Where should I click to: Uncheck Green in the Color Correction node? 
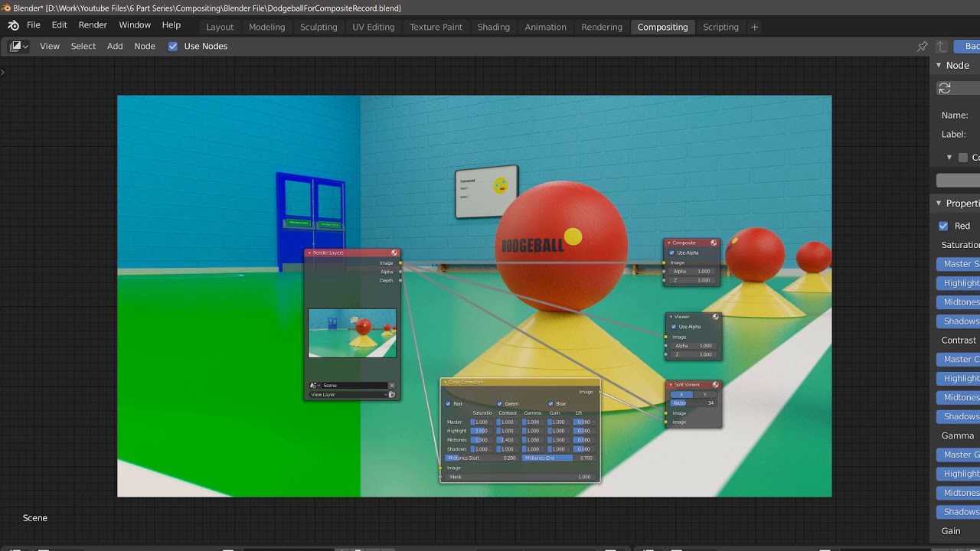click(x=500, y=403)
